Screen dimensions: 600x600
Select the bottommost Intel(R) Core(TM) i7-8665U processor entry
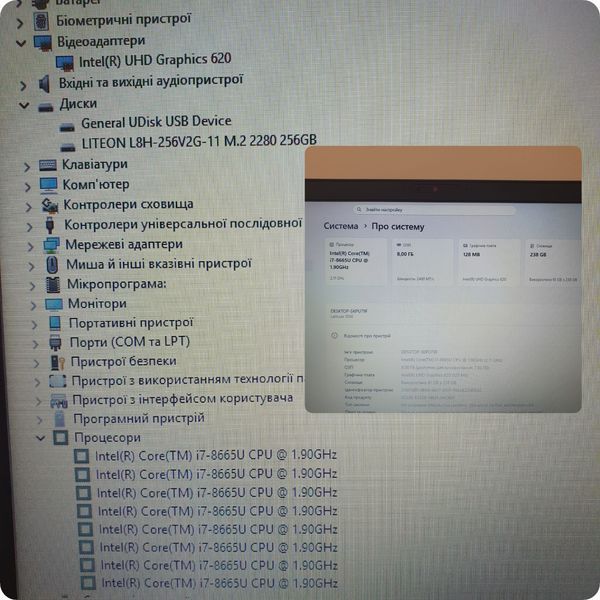tap(220, 583)
